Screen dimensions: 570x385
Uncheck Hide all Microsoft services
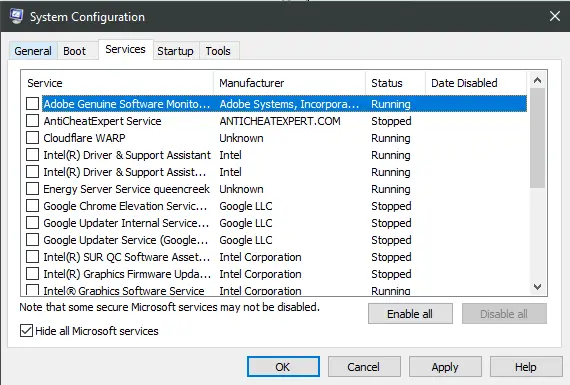(26, 331)
